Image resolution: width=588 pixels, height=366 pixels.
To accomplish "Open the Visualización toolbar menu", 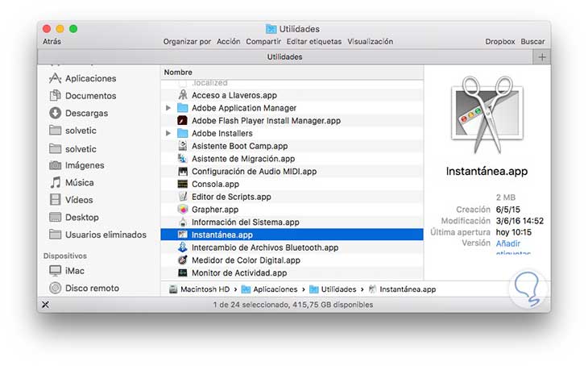I will click(x=371, y=42).
